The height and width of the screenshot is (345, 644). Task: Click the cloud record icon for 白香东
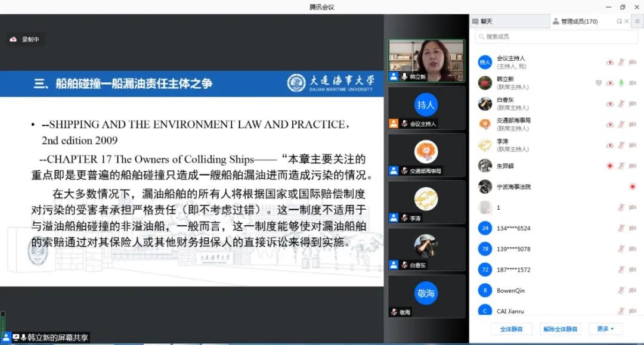click(x=609, y=104)
